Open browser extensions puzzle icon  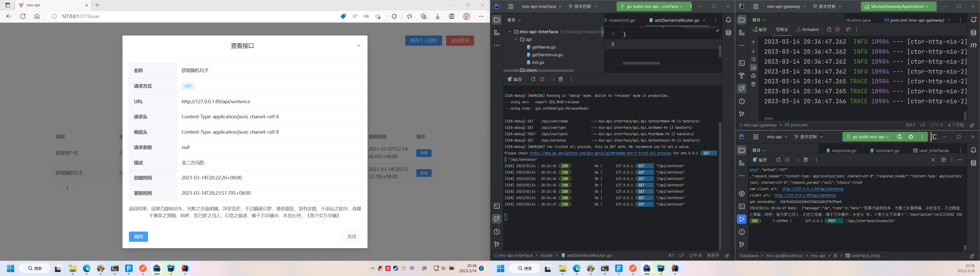(x=394, y=16)
